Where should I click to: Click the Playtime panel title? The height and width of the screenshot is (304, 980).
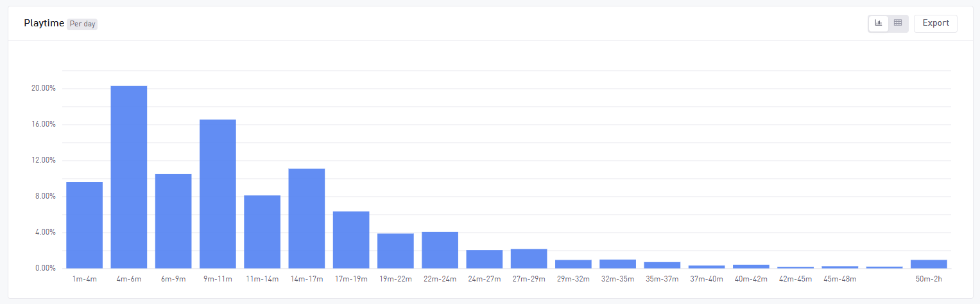[44, 23]
